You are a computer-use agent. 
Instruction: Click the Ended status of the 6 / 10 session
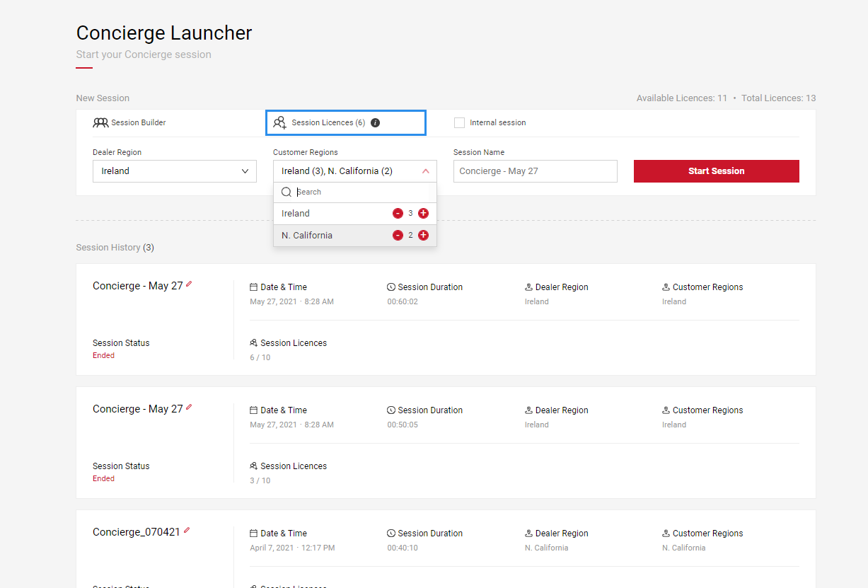pos(103,355)
